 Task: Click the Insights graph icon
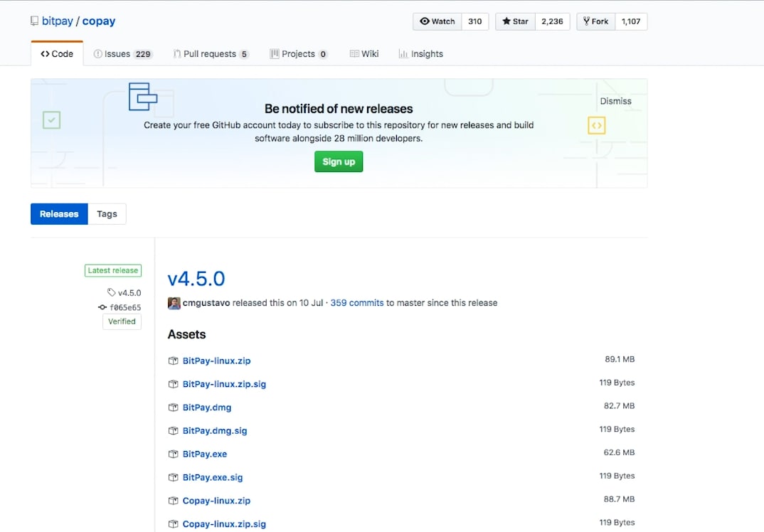(403, 54)
